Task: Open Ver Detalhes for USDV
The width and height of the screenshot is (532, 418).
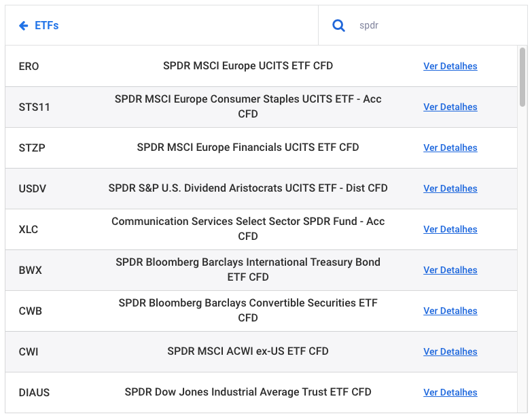Action: click(x=450, y=188)
